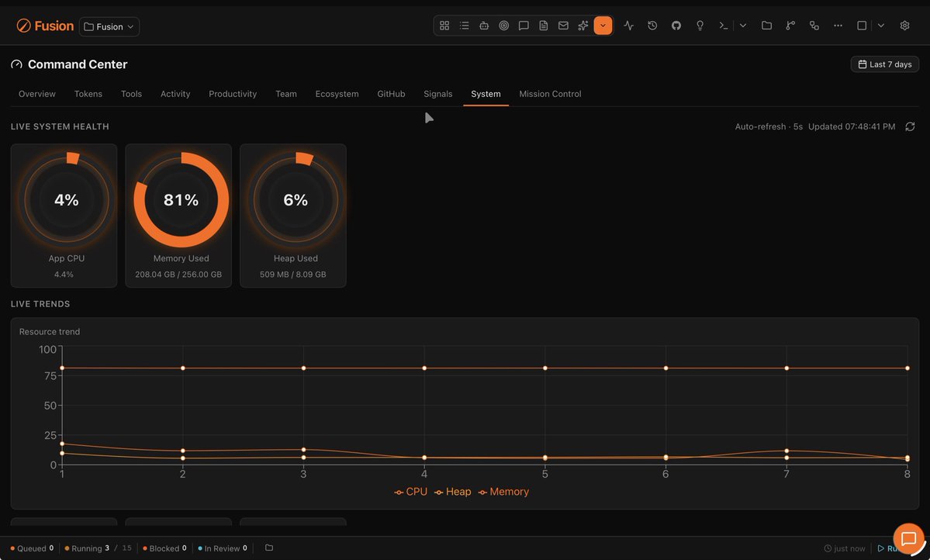Viewport: 930px width, 560px height.
Task: Click the '509 MB / 8.09 GB' value
Action: (x=293, y=274)
